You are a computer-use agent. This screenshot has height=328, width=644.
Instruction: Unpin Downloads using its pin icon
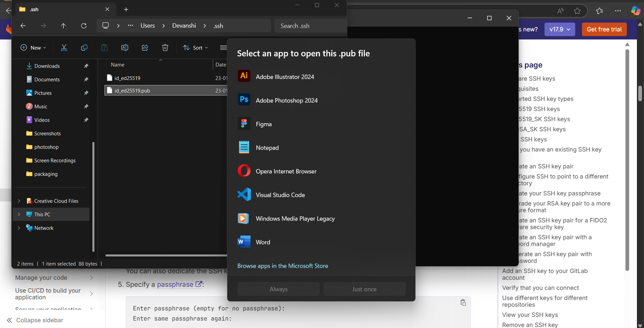point(86,66)
